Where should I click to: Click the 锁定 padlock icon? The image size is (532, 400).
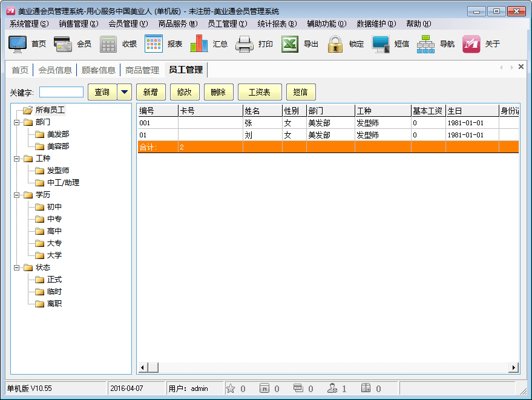(335, 44)
